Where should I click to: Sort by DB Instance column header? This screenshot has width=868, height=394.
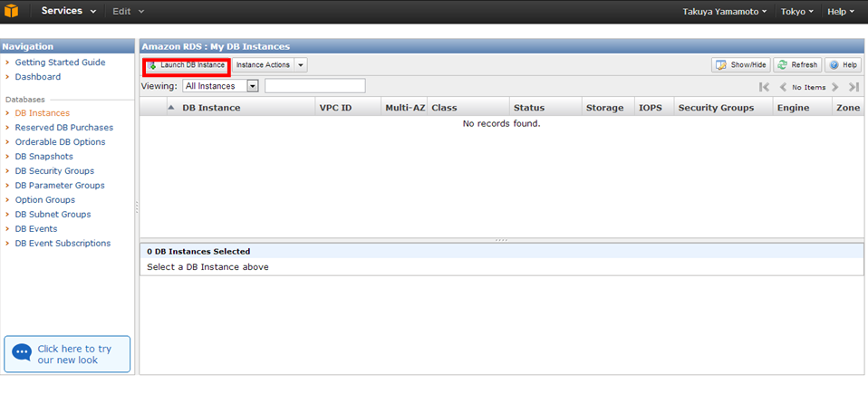click(x=211, y=108)
